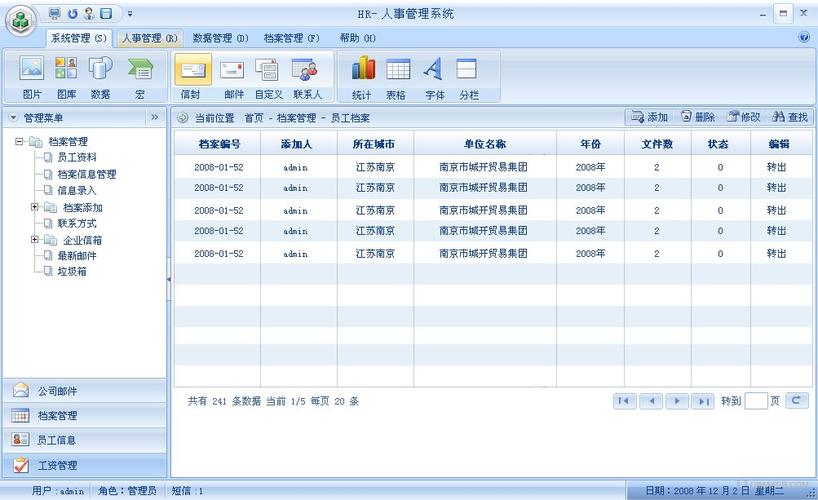
Task: Click 转出 in the last filled row
Action: (x=776, y=254)
